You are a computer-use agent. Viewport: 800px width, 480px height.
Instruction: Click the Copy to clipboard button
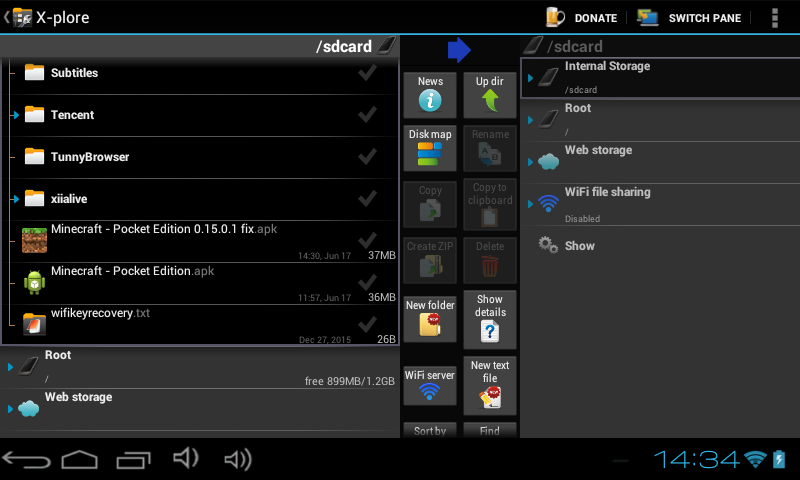pyautogui.click(x=490, y=204)
